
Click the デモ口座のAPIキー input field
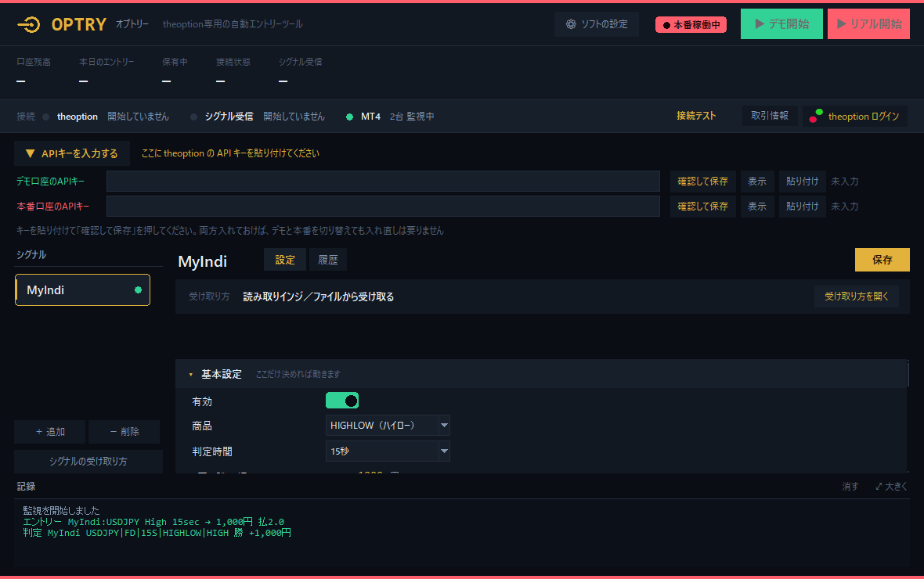coord(383,182)
